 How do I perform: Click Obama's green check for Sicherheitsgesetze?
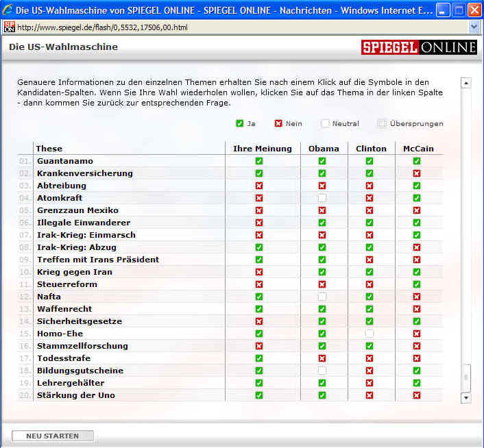(322, 321)
